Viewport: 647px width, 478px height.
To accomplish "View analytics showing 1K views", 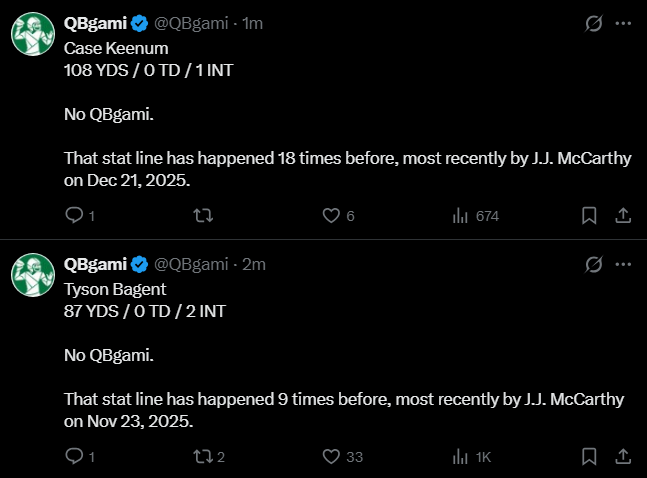I will pyautogui.click(x=472, y=457).
